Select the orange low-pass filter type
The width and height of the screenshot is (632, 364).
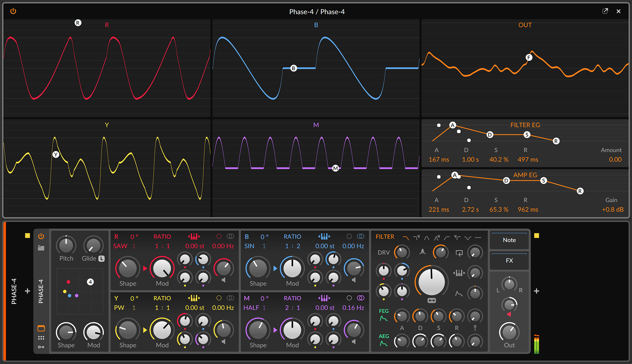406,238
